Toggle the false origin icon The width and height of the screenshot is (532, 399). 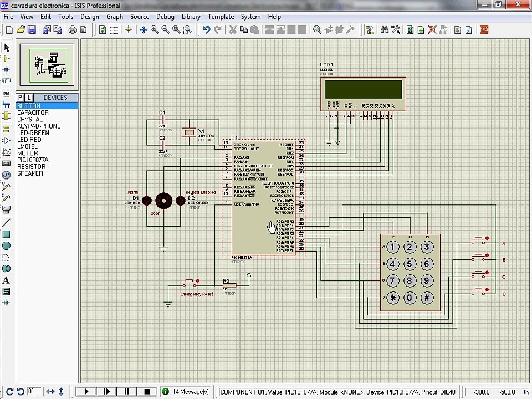(x=129, y=30)
